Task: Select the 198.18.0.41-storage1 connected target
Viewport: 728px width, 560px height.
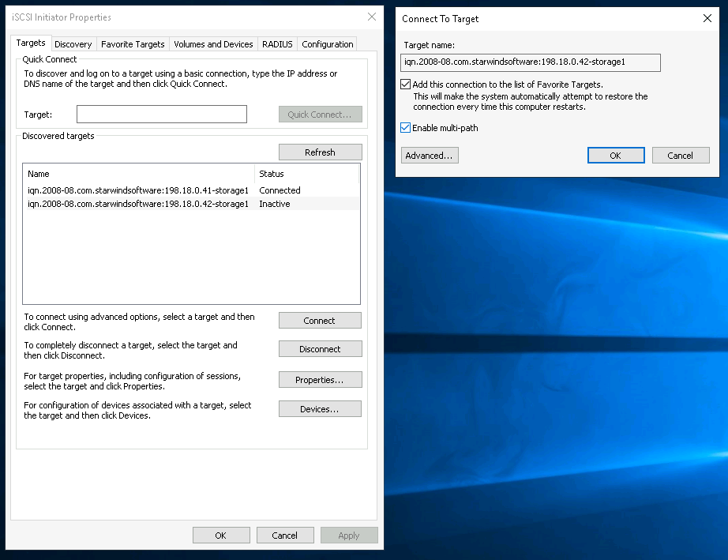Action: click(x=138, y=190)
